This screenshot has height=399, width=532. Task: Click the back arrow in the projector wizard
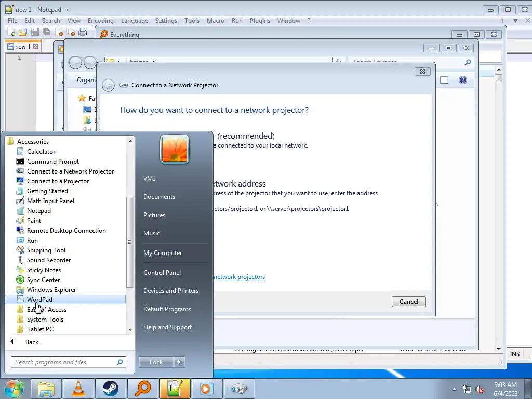point(108,85)
